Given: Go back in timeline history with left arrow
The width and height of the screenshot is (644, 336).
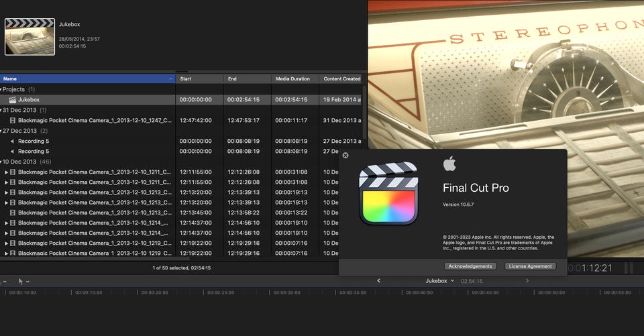Looking at the screenshot, I should pyautogui.click(x=379, y=281).
